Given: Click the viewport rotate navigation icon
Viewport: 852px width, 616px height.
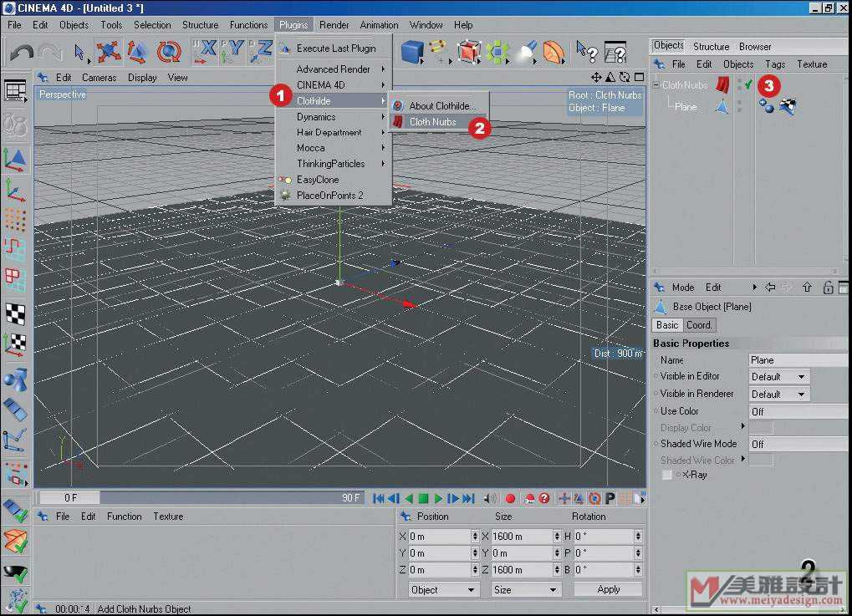Looking at the screenshot, I should 625,77.
